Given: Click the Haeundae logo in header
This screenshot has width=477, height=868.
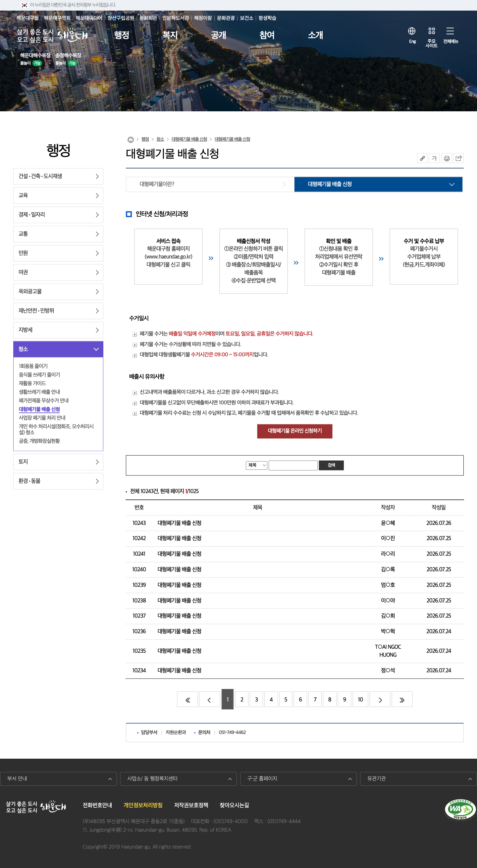Looking at the screenshot, I should click(52, 35).
